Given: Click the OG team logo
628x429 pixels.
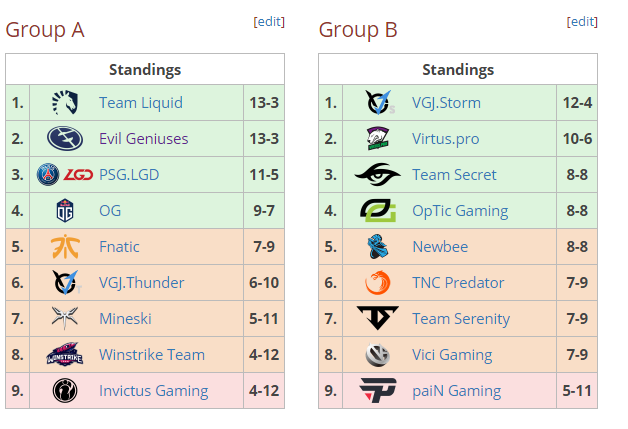Looking at the screenshot, I should 65,211.
